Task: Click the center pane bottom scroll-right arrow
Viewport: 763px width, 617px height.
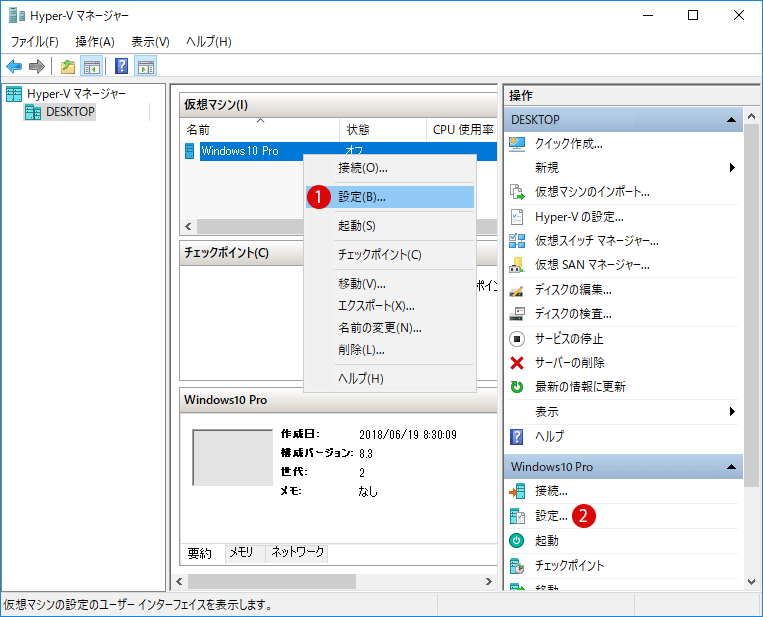Action: tap(489, 581)
